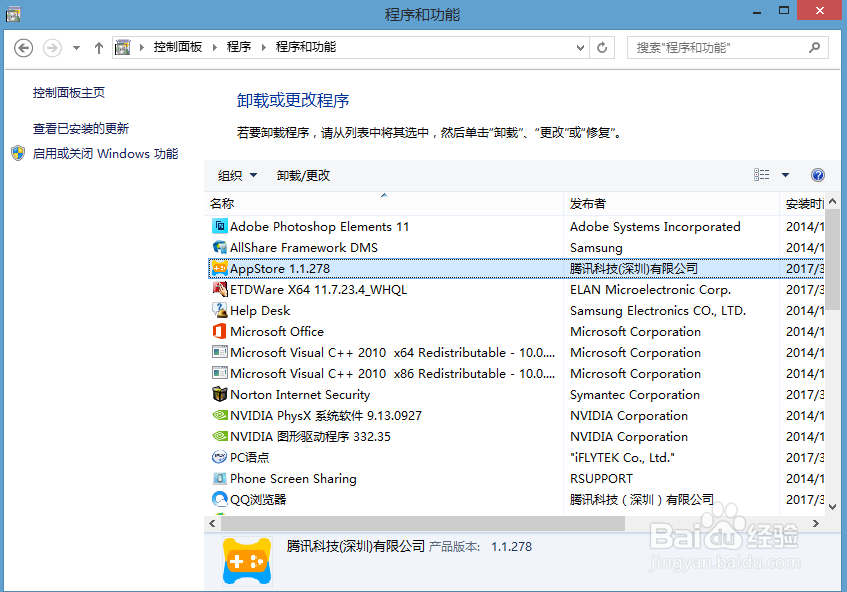Open the recent locations dropdown arrow

tap(76, 48)
